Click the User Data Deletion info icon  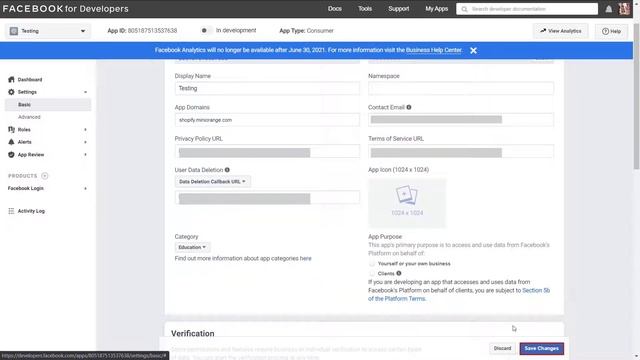point(227,170)
